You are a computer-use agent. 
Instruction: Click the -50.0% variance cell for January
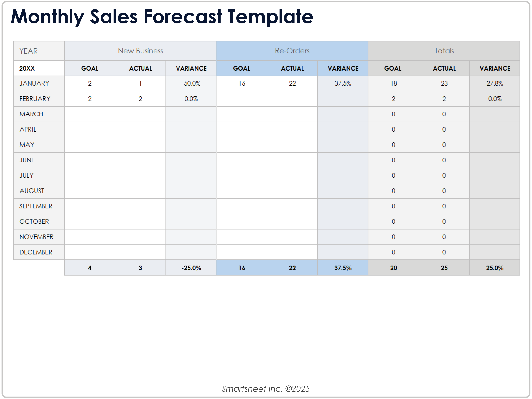pyautogui.click(x=191, y=83)
